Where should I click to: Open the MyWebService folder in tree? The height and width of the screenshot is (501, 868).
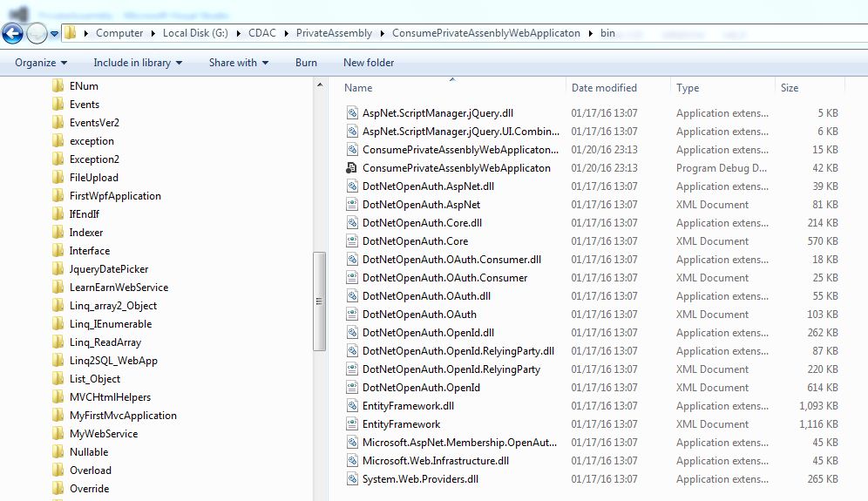pyautogui.click(x=95, y=433)
